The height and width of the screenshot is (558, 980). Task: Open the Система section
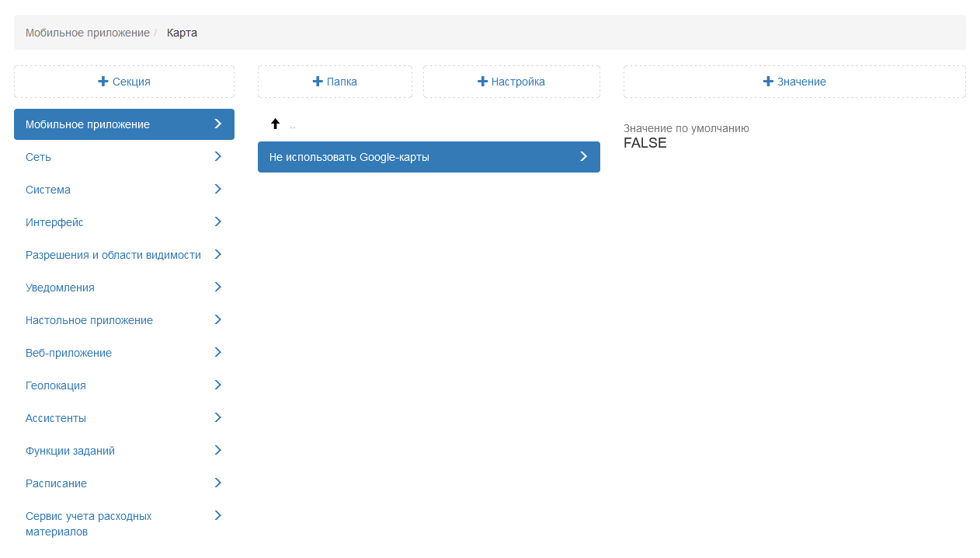pyautogui.click(x=48, y=190)
